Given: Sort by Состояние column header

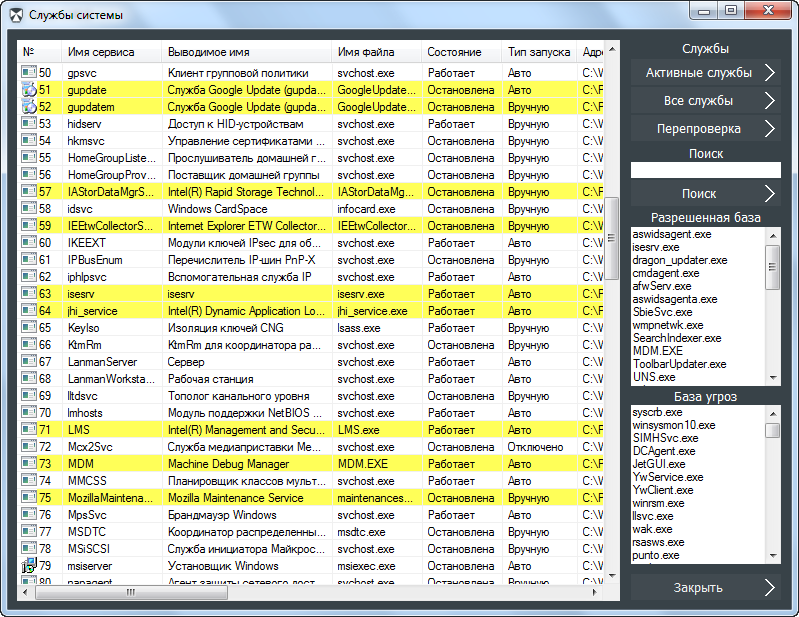Looking at the screenshot, I should click(x=454, y=52).
